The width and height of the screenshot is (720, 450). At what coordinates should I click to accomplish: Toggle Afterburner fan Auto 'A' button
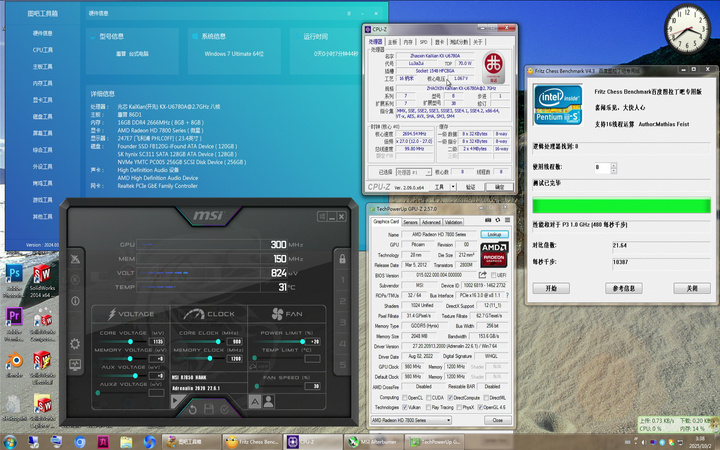click(x=255, y=401)
